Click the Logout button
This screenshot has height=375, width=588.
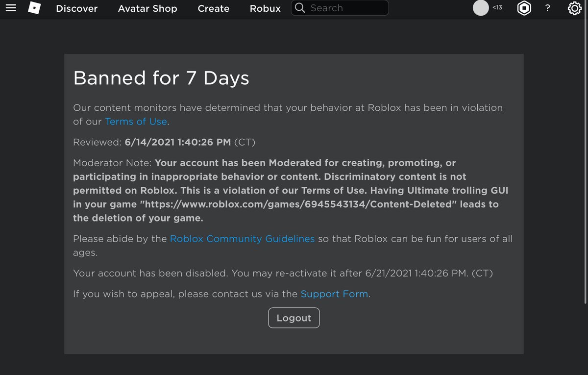[x=294, y=318]
